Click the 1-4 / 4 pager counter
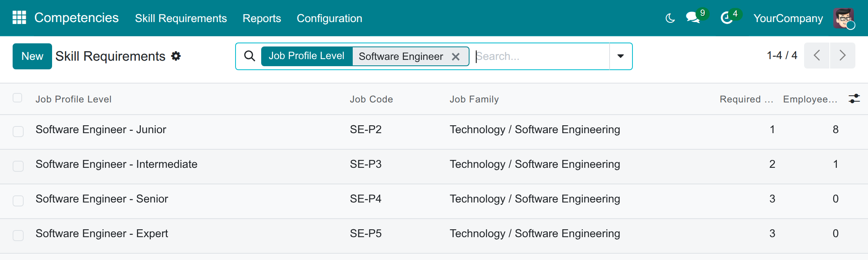 pyautogui.click(x=782, y=56)
